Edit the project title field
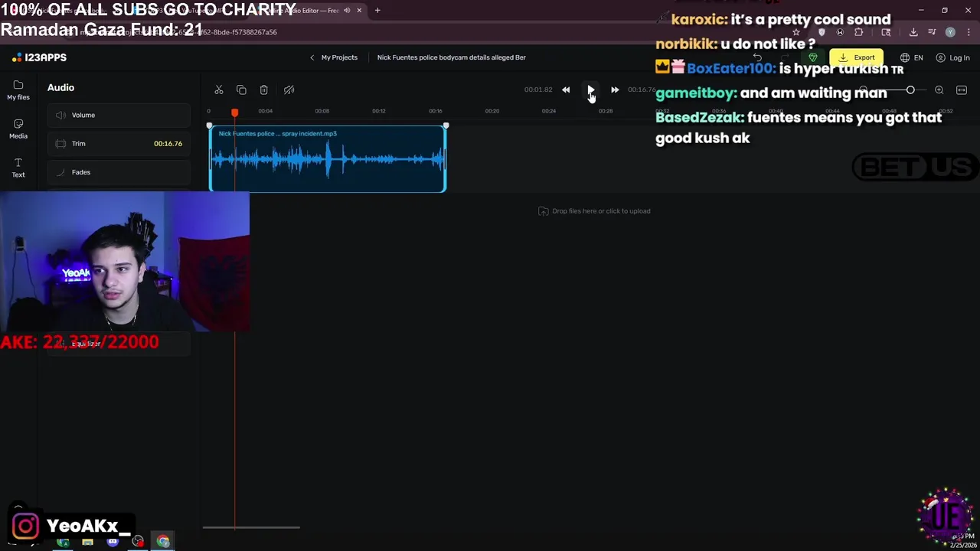 click(x=452, y=57)
